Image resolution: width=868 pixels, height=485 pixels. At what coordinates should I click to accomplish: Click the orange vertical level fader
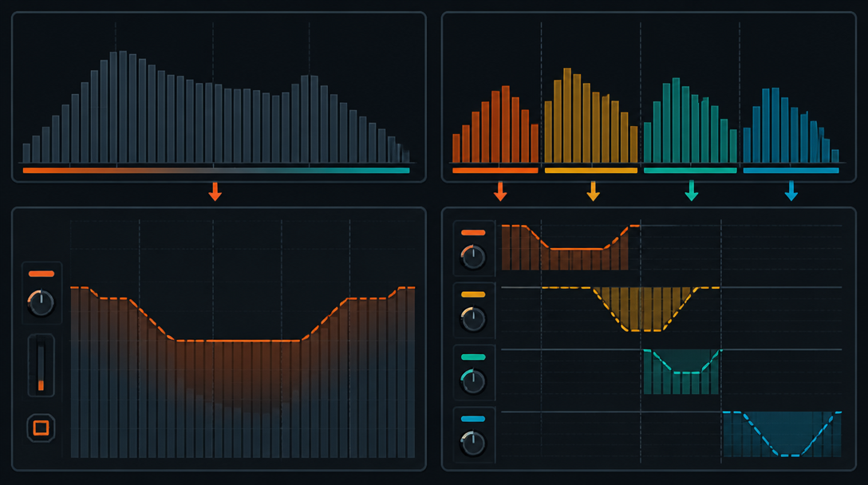(x=41, y=365)
